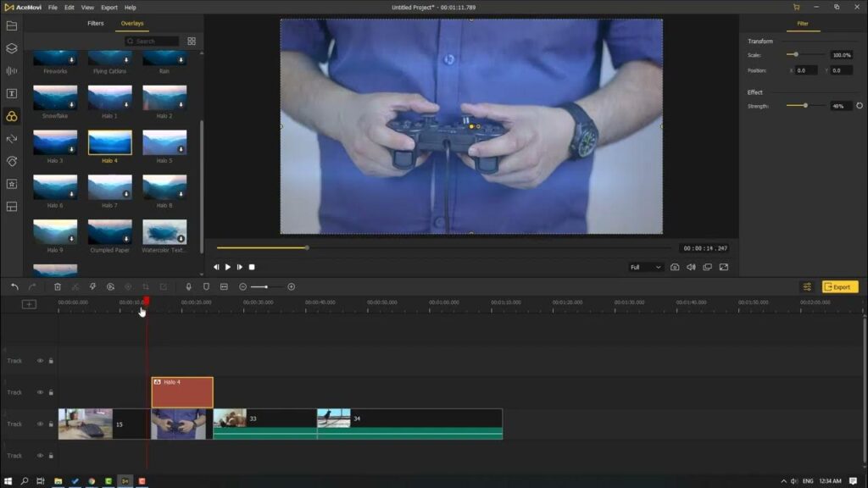Click the delete trash icon in timeline toolbar
This screenshot has height=488, width=868.
click(58, 286)
